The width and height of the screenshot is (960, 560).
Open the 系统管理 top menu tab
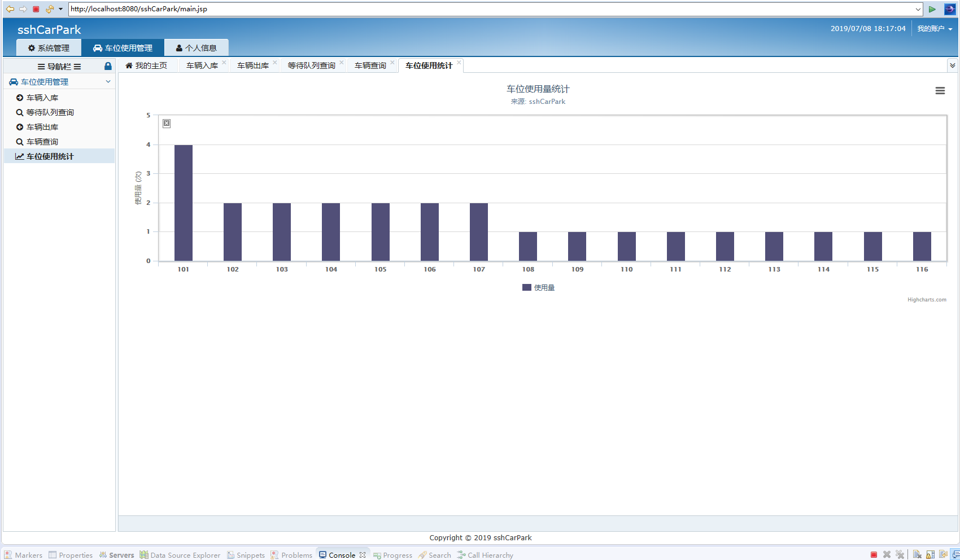(x=49, y=48)
